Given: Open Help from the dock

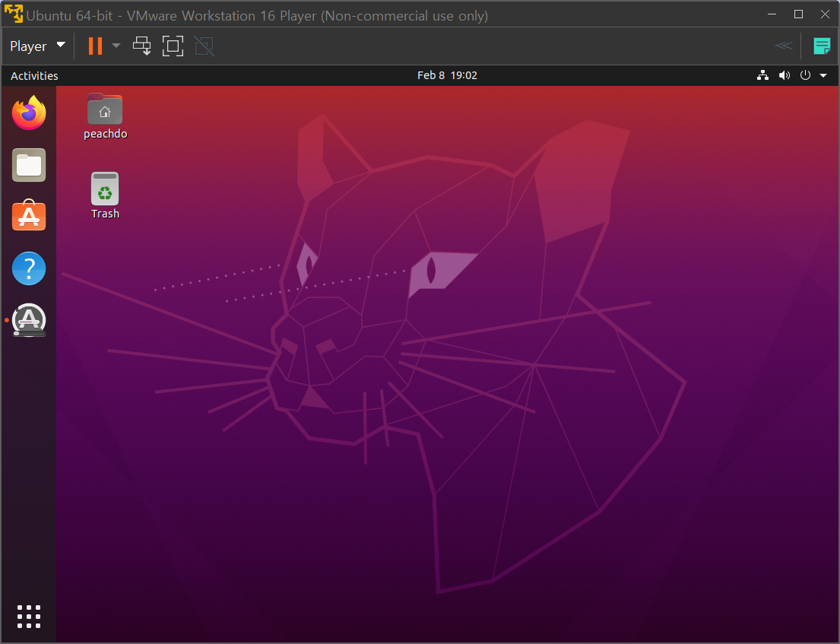Looking at the screenshot, I should [x=29, y=268].
